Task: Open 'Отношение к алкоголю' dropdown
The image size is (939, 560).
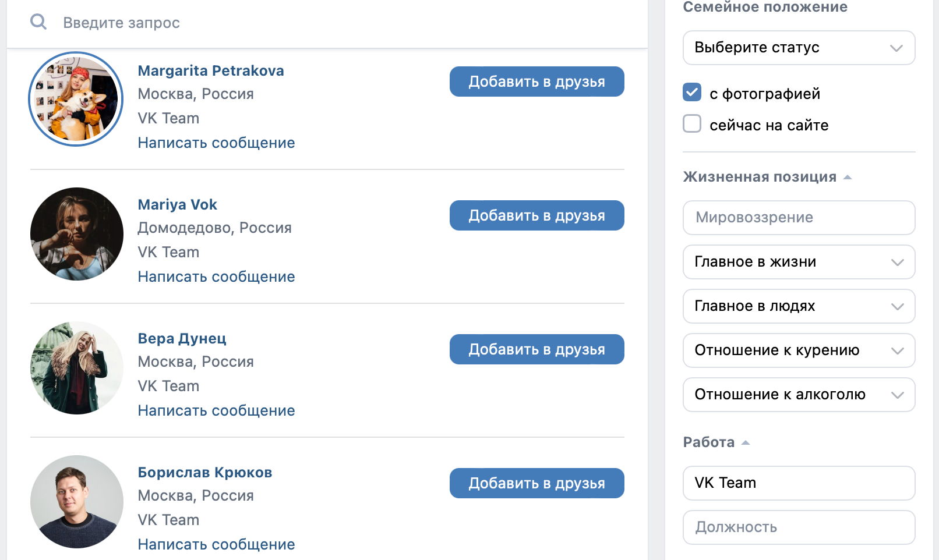Action: point(799,395)
